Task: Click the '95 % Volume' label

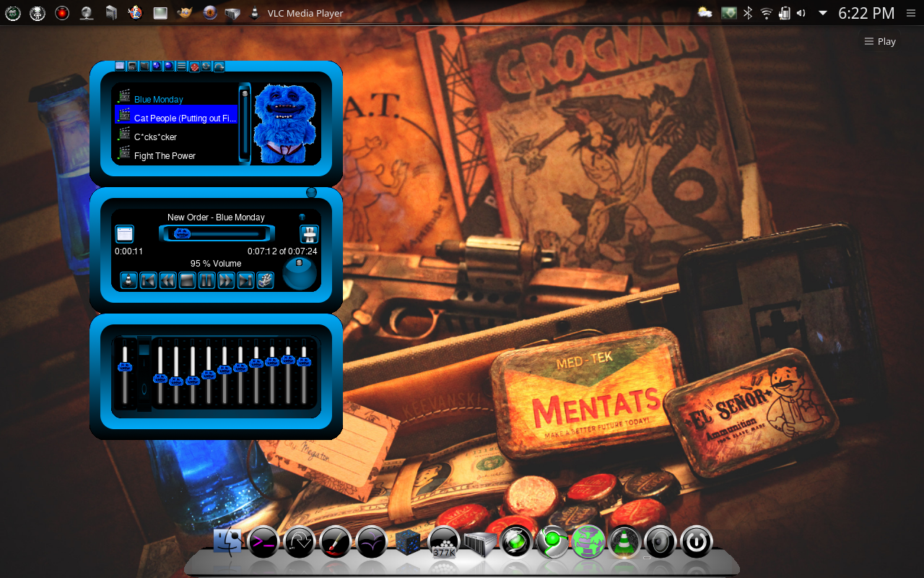Action: (216, 264)
